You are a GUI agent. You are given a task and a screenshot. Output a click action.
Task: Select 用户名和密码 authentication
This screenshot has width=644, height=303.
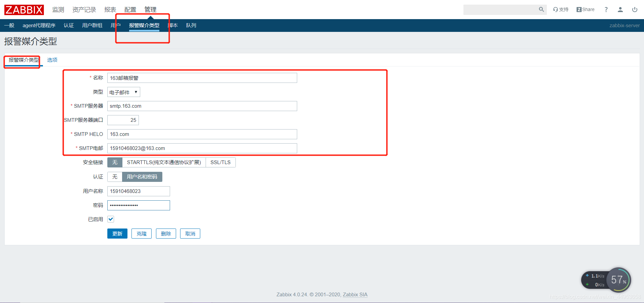pyautogui.click(x=142, y=177)
